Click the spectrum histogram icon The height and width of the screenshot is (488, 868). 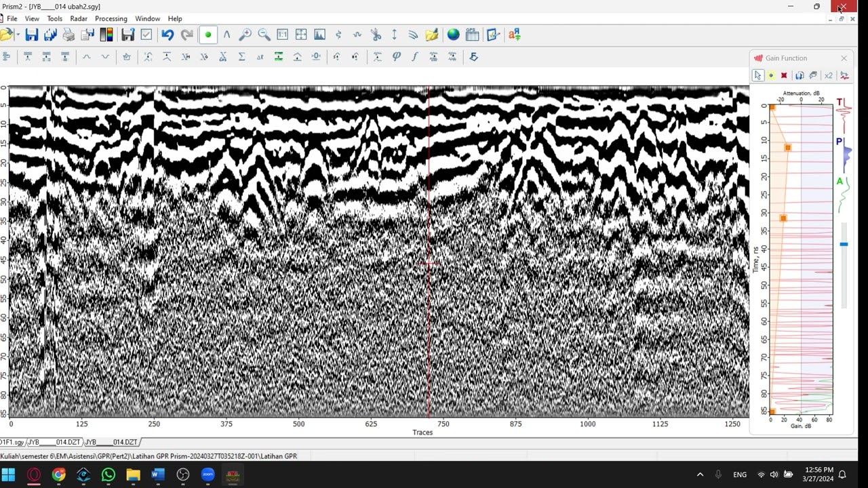pyautogui.click(x=319, y=35)
